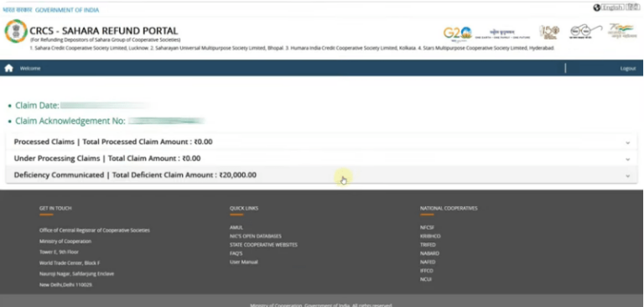Viewport: 644px width, 307px height.
Task: Click the One Earth One Family slogan logo
Action: pyautogui.click(x=502, y=34)
